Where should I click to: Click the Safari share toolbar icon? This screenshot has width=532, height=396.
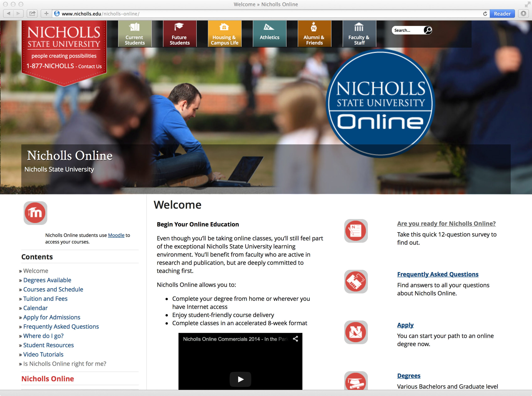tap(32, 14)
